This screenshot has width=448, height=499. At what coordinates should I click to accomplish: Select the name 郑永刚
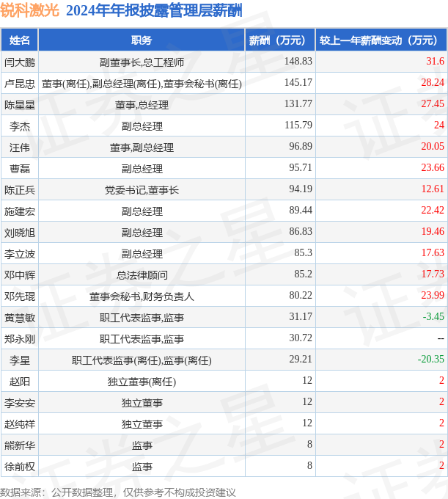point(19,339)
